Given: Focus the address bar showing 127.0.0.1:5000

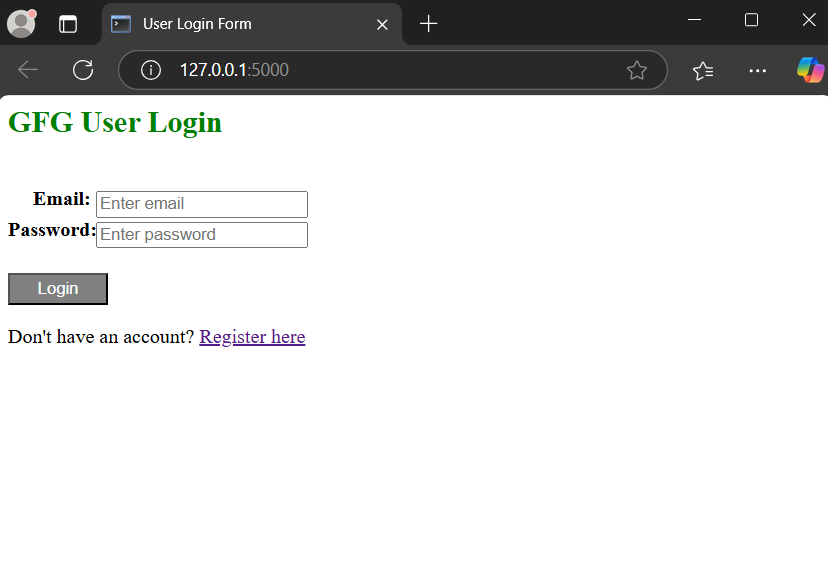Looking at the screenshot, I should 393,70.
